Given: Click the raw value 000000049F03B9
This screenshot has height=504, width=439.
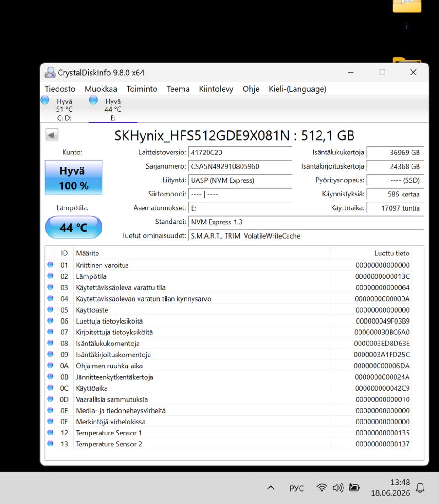Looking at the screenshot, I should (383, 321).
